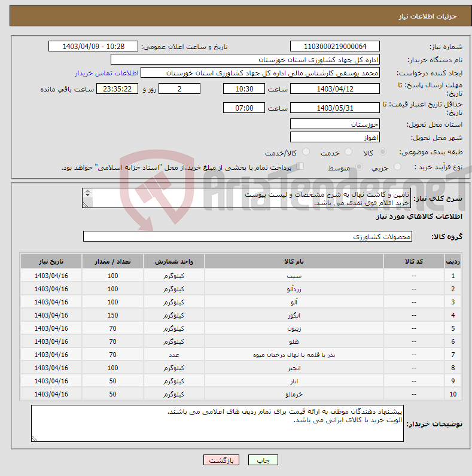The height and width of the screenshot is (476, 472).
Task: Click row number 10 cell
Action: coord(453,394)
